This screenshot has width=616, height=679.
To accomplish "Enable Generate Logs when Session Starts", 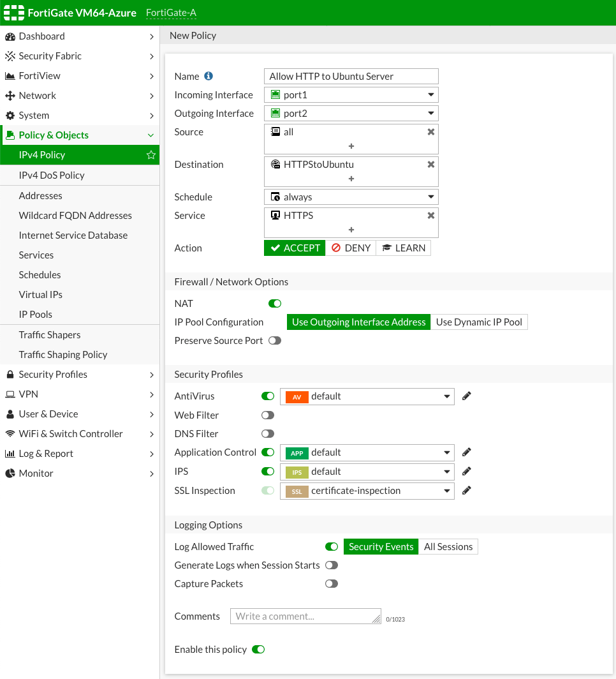I will [x=332, y=565].
